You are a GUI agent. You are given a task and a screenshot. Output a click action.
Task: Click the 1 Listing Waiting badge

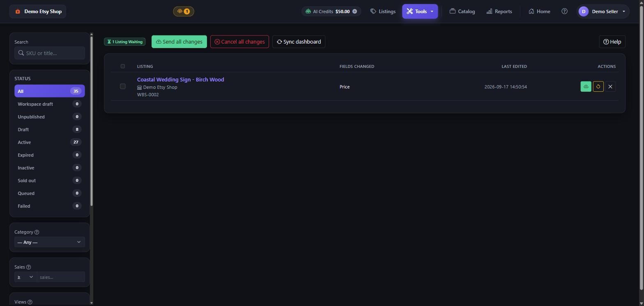click(x=125, y=42)
